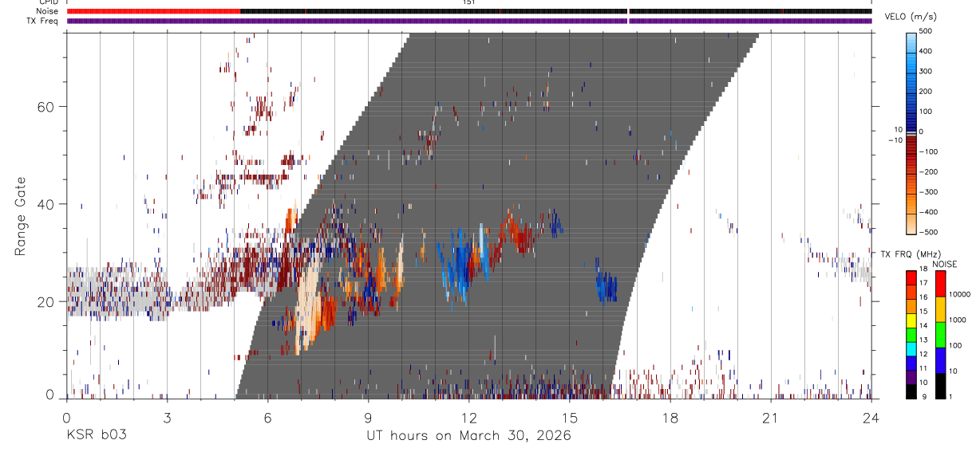
Task: Click the 24 tick on the UT hours axis
Action: [x=871, y=418]
